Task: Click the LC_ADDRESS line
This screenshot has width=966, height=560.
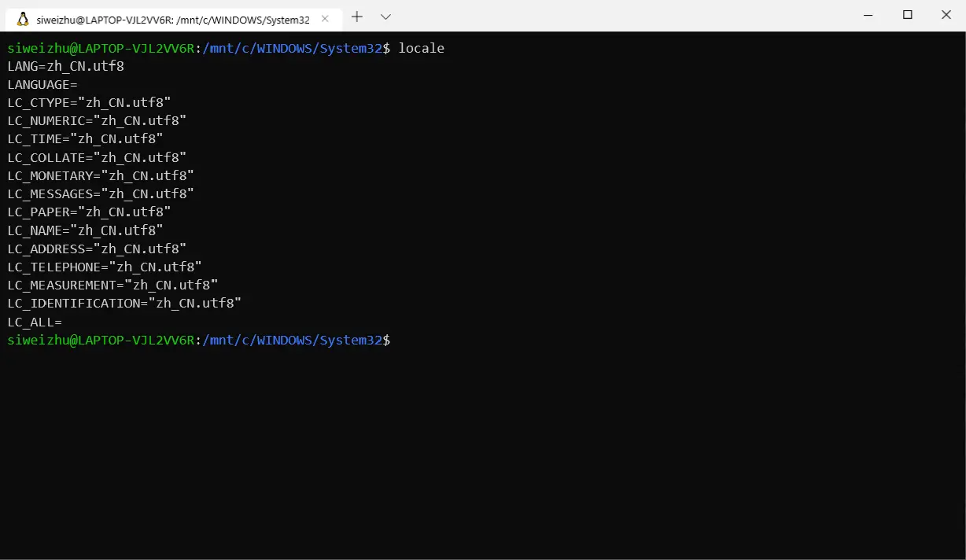Action: [x=97, y=249]
